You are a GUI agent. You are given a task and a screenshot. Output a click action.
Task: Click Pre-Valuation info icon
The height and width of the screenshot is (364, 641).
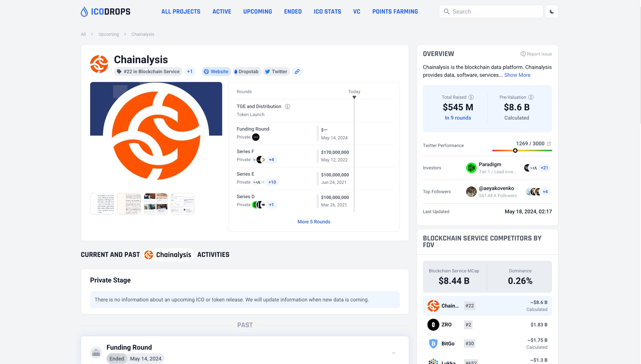pos(531,97)
